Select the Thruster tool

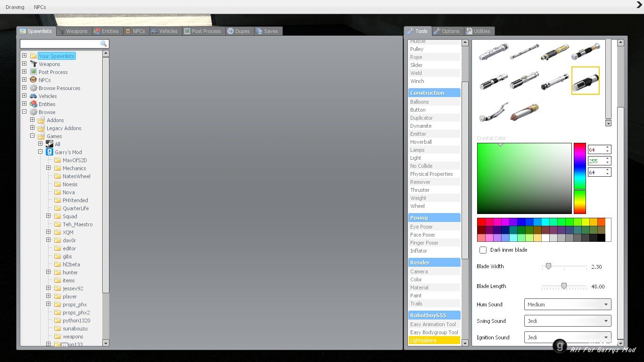pos(434,190)
